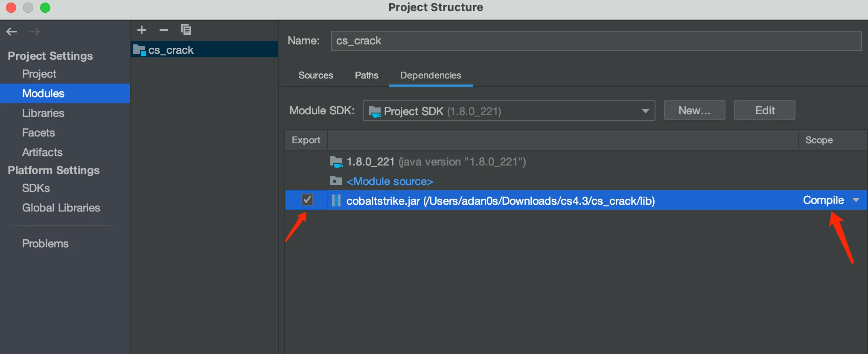This screenshot has height=354, width=868.
Task: Click the Edit SDK button
Action: pos(765,110)
